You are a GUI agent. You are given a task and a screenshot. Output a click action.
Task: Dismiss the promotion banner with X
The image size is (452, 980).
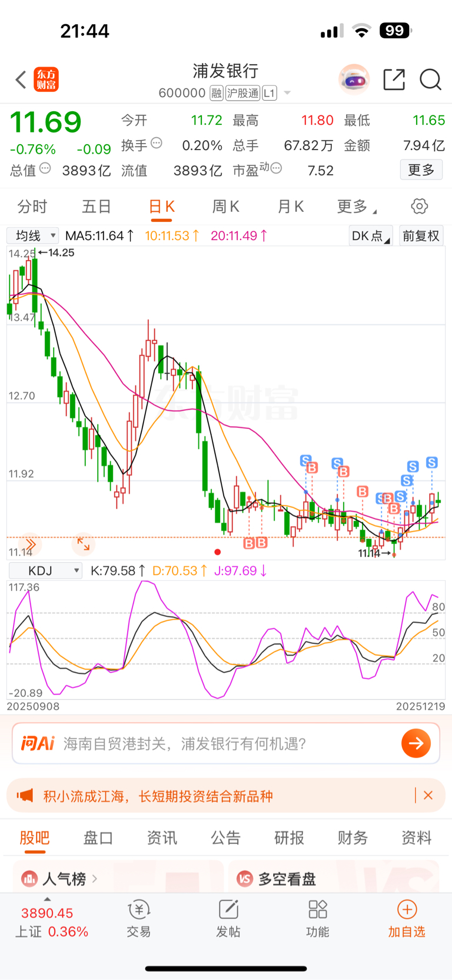click(x=428, y=795)
